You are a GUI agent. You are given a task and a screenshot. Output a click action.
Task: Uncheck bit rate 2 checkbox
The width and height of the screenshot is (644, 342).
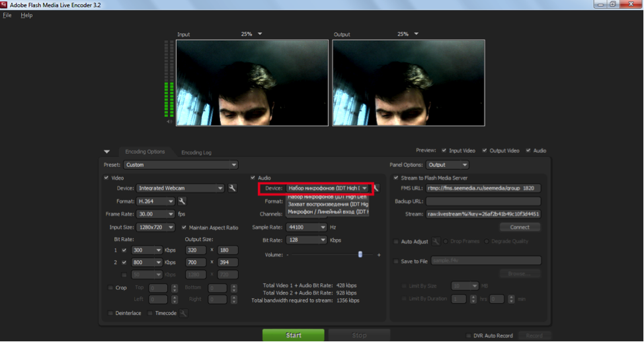(124, 263)
